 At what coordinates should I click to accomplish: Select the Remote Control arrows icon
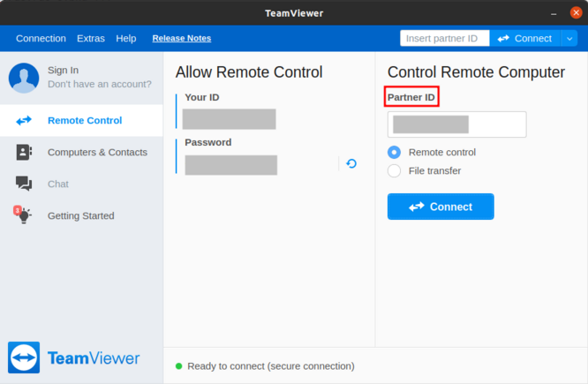24,120
